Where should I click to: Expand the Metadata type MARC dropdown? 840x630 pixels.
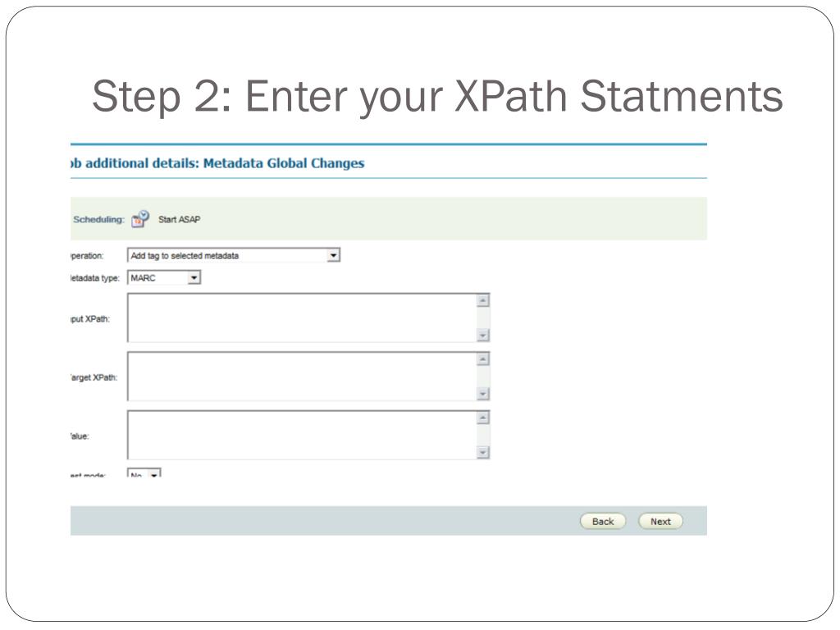coord(194,277)
